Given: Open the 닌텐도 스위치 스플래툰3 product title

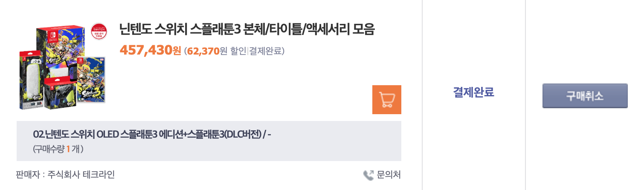Looking at the screenshot, I should pos(247,29).
